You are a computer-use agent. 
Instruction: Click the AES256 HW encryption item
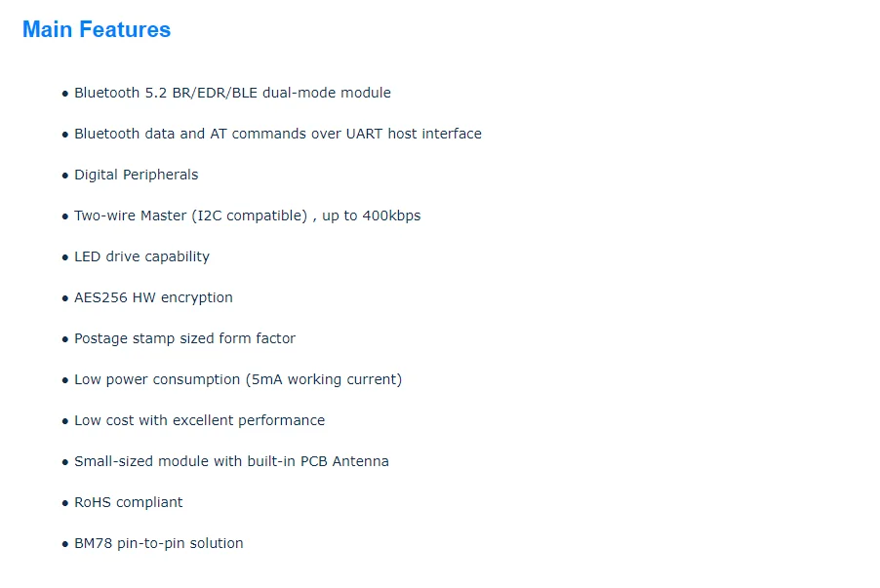pyautogui.click(x=153, y=297)
